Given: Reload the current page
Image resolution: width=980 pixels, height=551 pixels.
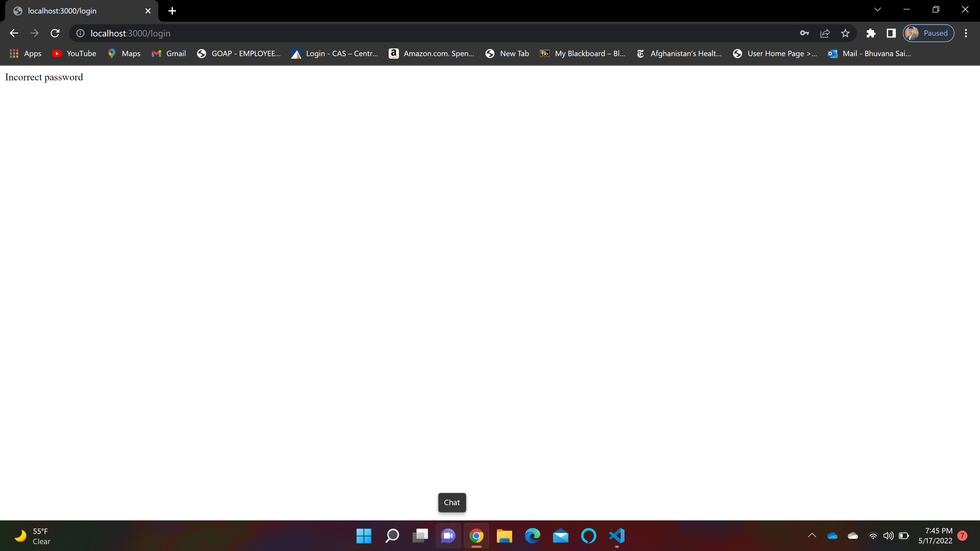Looking at the screenshot, I should [x=55, y=33].
